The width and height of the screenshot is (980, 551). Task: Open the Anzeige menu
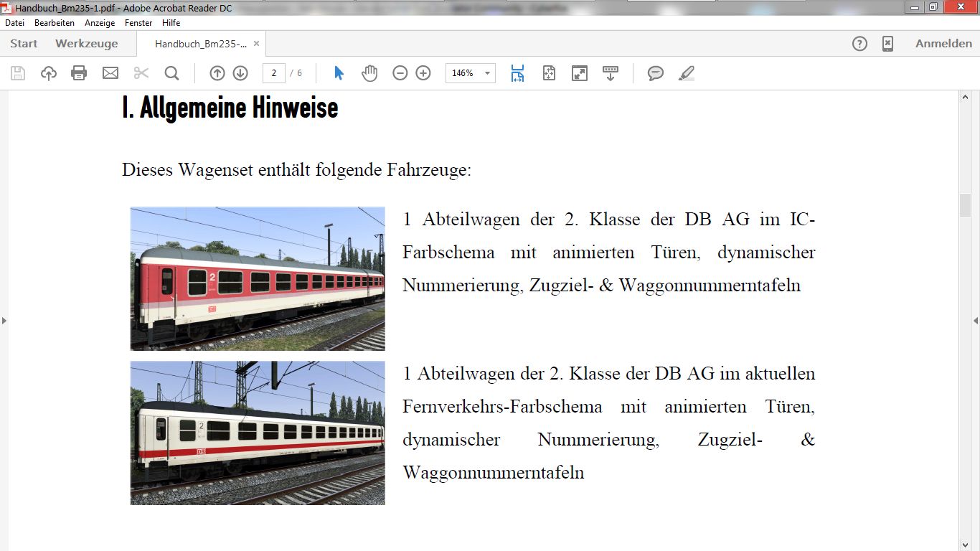coord(100,23)
